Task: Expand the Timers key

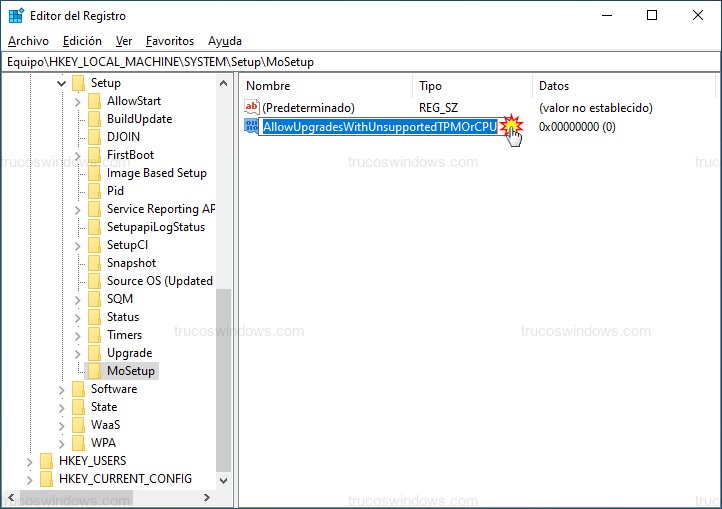Action: tap(77, 336)
